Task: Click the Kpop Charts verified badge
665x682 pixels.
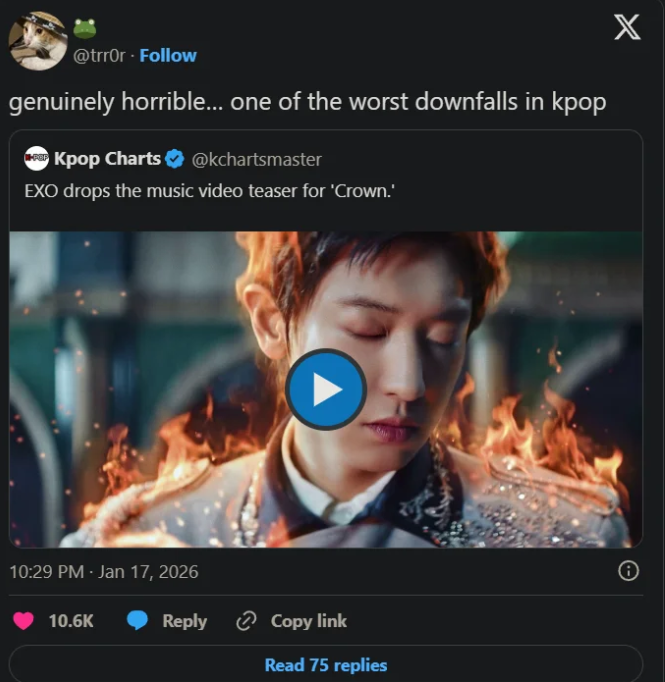Action: coord(174,159)
